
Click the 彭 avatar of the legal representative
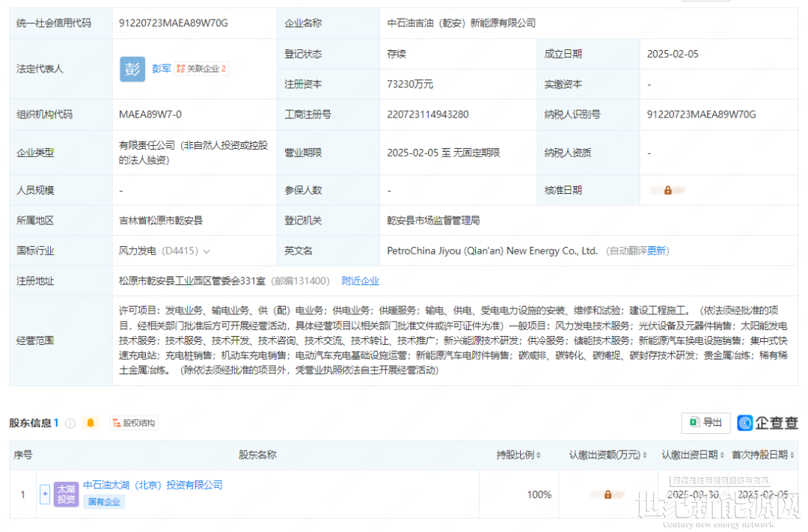[x=132, y=69]
